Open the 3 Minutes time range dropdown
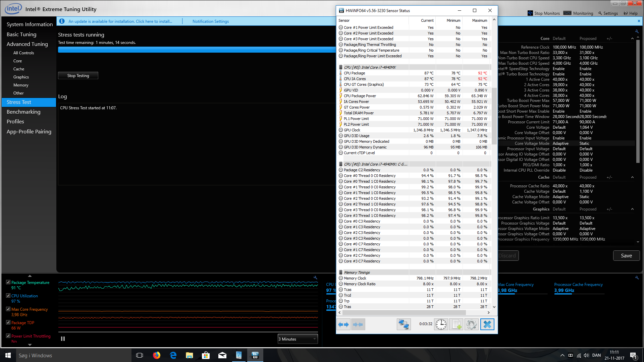 298,339
